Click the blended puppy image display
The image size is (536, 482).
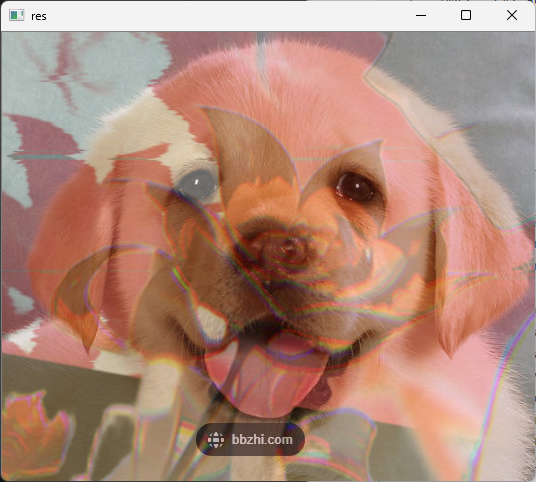(x=268, y=256)
